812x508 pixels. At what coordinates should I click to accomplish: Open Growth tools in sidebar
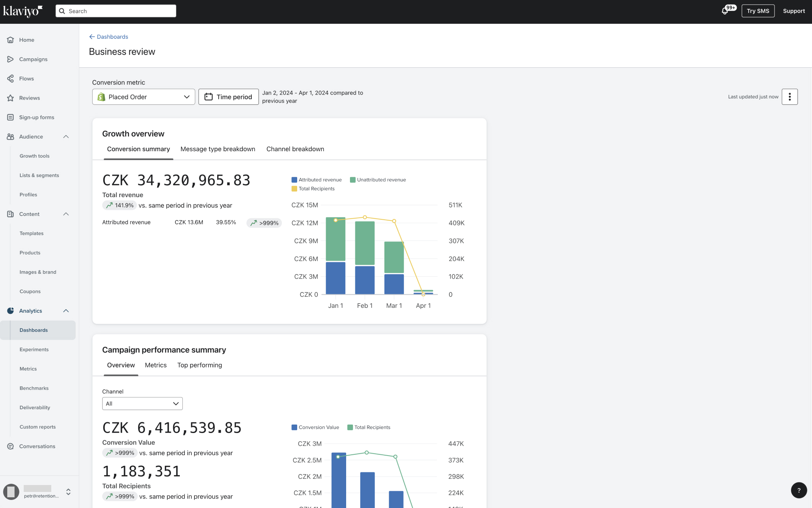34,156
